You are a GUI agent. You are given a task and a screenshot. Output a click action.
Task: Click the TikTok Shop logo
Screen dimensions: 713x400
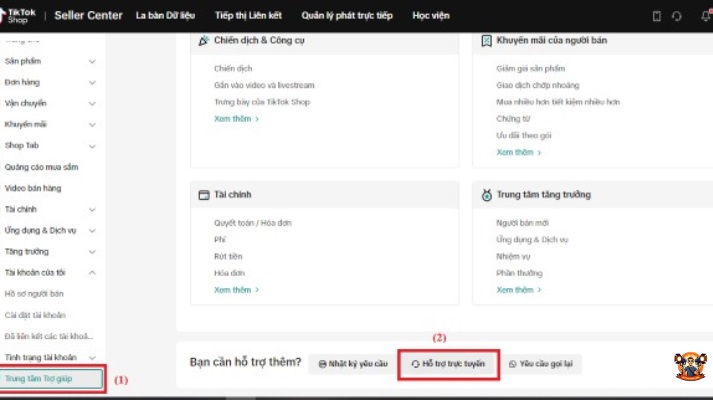(22, 15)
